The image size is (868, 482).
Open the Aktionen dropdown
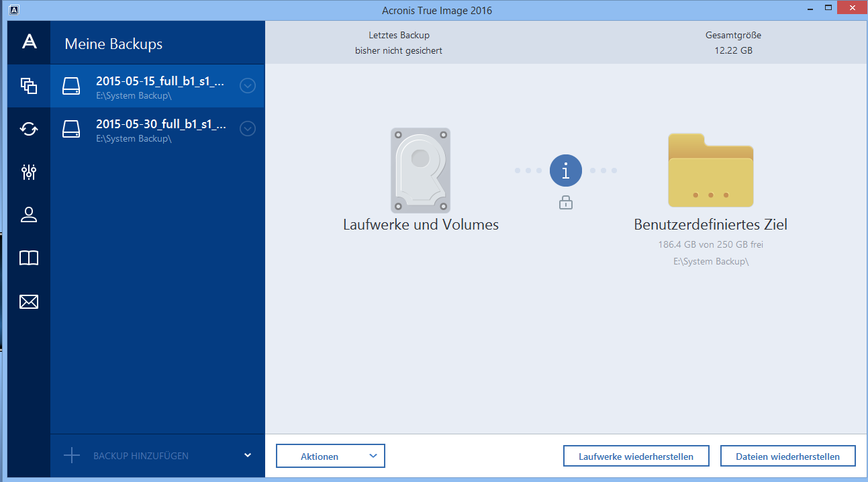pyautogui.click(x=330, y=456)
